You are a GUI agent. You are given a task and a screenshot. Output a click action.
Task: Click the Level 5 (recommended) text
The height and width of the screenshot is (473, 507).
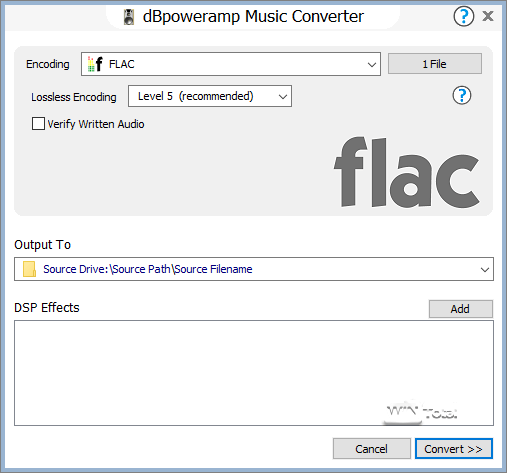click(196, 96)
